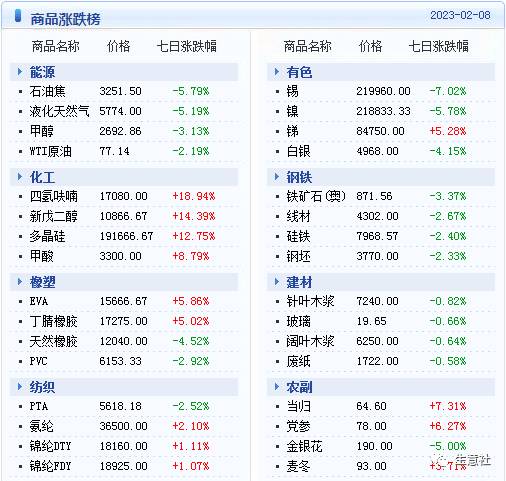Open the 建材 category heading
Image resolution: width=506 pixels, height=481 pixels.
pyautogui.click(x=299, y=282)
